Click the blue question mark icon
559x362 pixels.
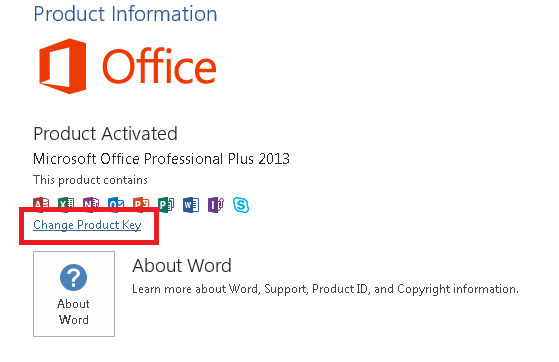click(x=73, y=277)
